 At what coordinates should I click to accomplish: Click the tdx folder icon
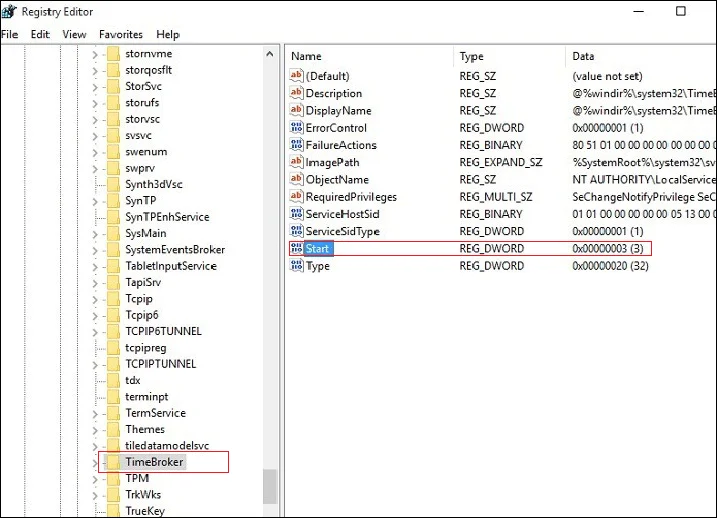coord(113,380)
